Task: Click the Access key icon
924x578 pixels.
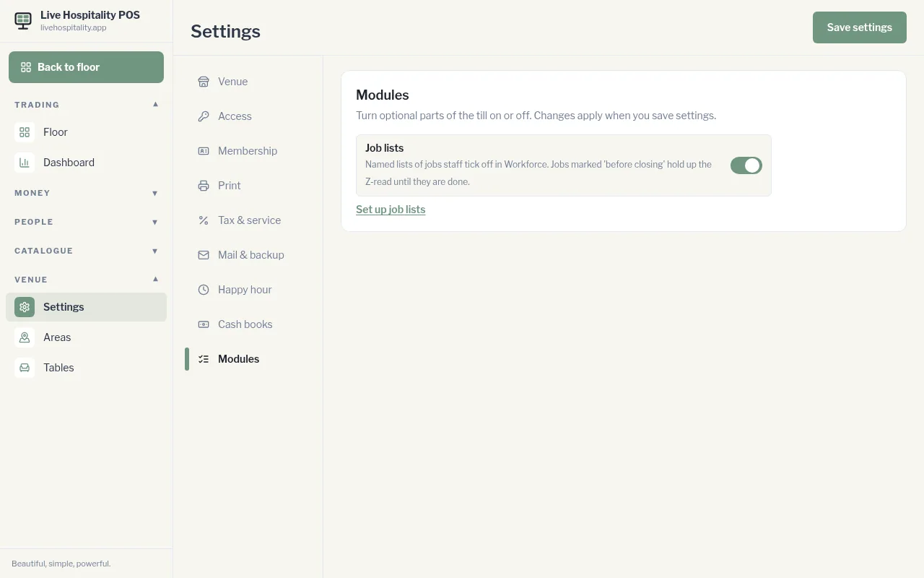Action: (x=204, y=116)
